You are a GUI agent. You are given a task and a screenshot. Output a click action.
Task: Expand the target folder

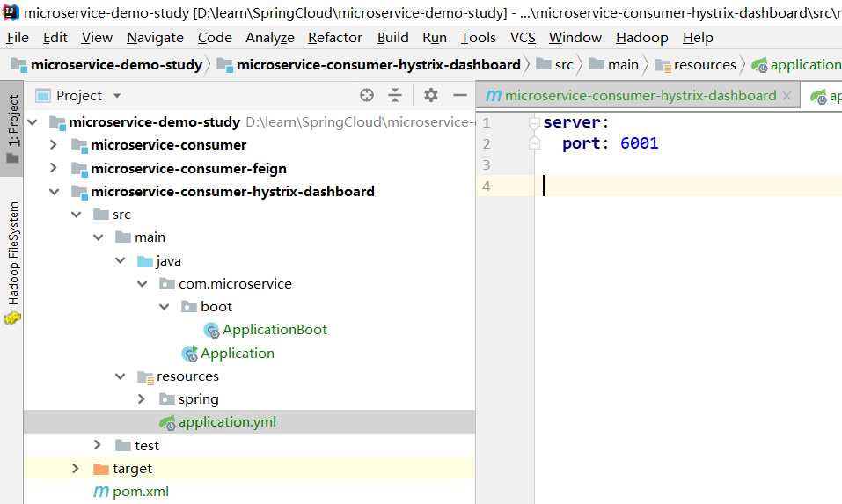tap(75, 469)
